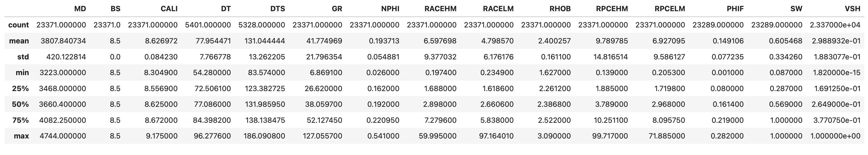This screenshot has height=155, width=868.
Task: Click the std row label
Action: (23, 57)
